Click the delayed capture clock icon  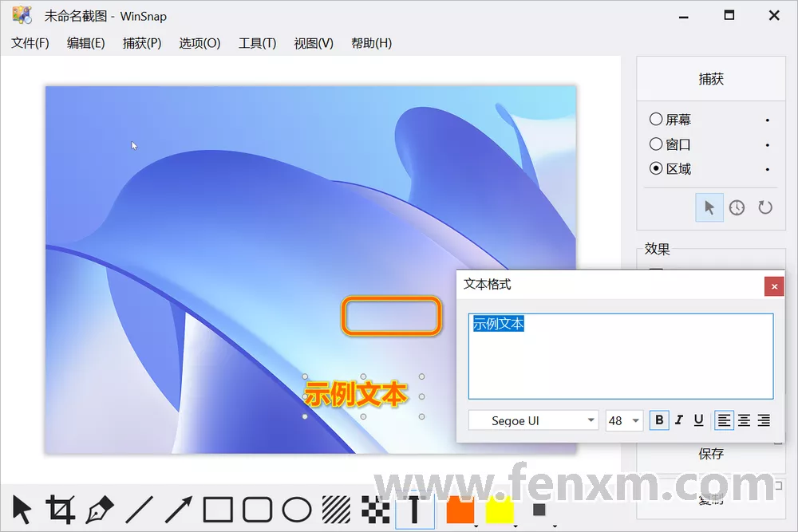pos(737,207)
